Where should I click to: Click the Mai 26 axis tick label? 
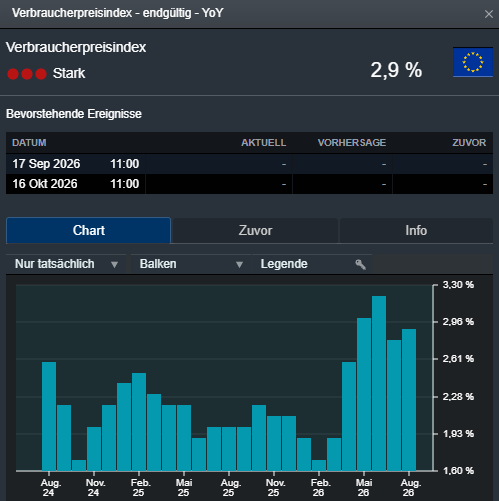[364, 488]
